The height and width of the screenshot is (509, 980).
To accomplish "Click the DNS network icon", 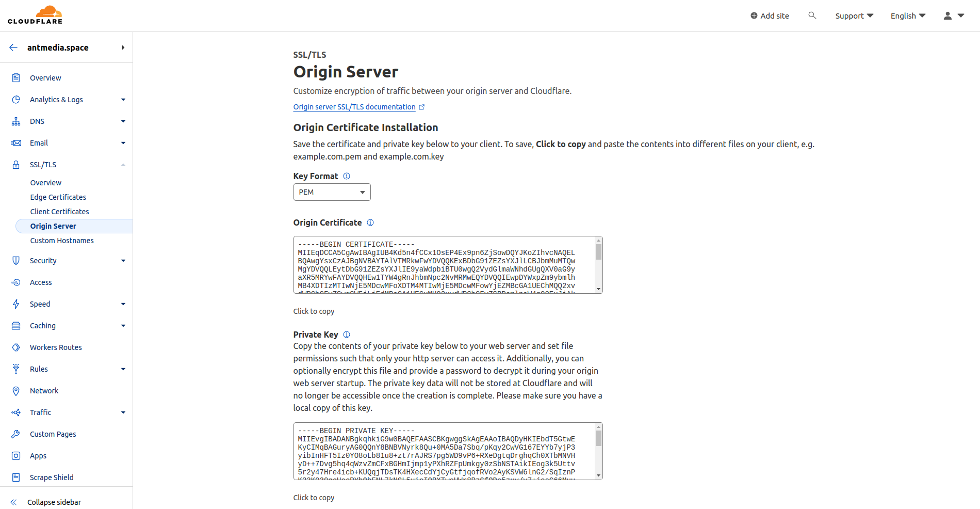I will pos(16,121).
